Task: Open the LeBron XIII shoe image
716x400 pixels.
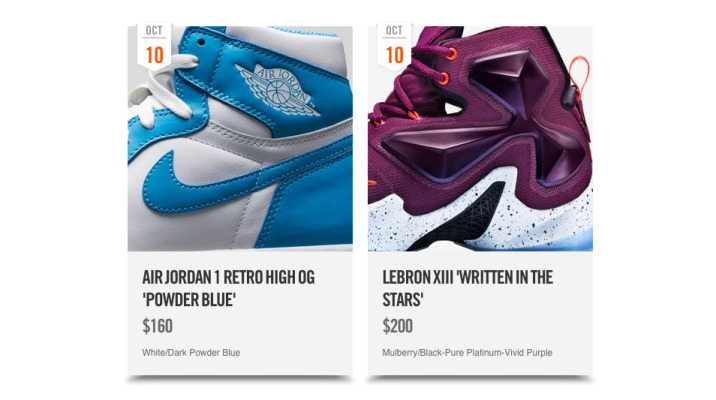Action: 480,138
